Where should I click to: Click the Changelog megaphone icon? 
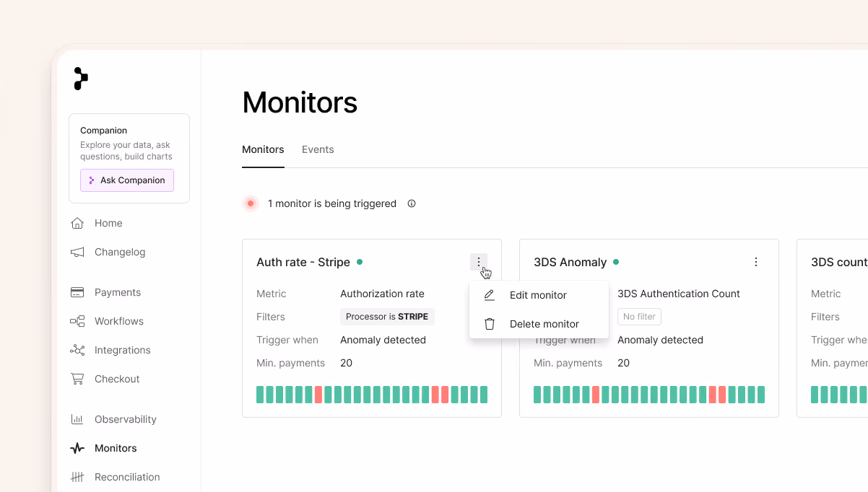tap(77, 252)
